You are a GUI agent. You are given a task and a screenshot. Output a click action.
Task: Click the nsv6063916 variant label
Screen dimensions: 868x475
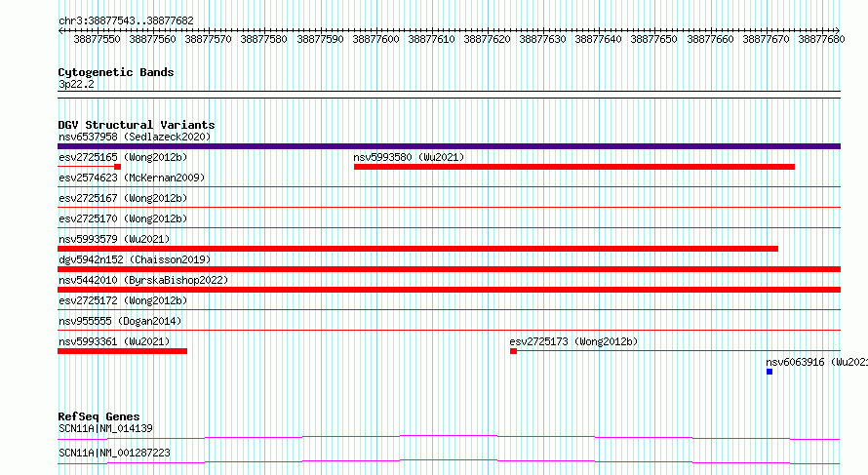point(816,362)
